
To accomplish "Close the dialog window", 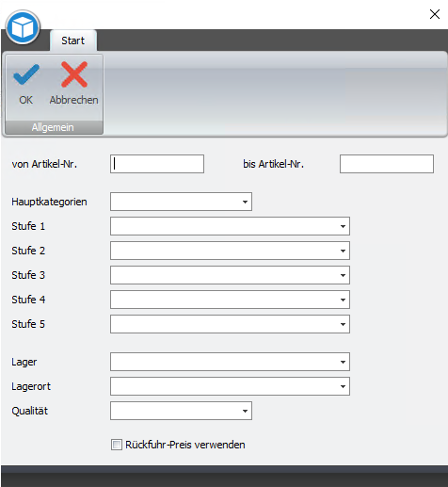I will click(x=435, y=14).
